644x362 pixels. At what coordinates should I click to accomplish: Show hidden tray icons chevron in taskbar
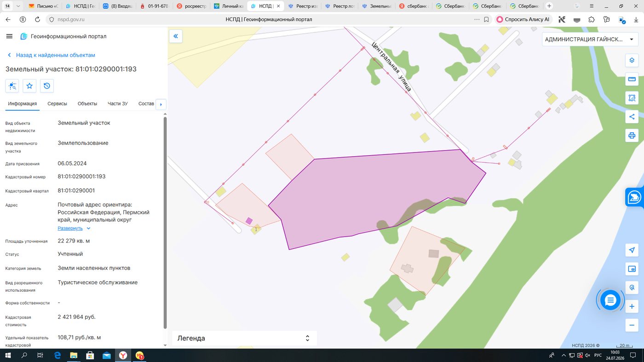coord(563,356)
